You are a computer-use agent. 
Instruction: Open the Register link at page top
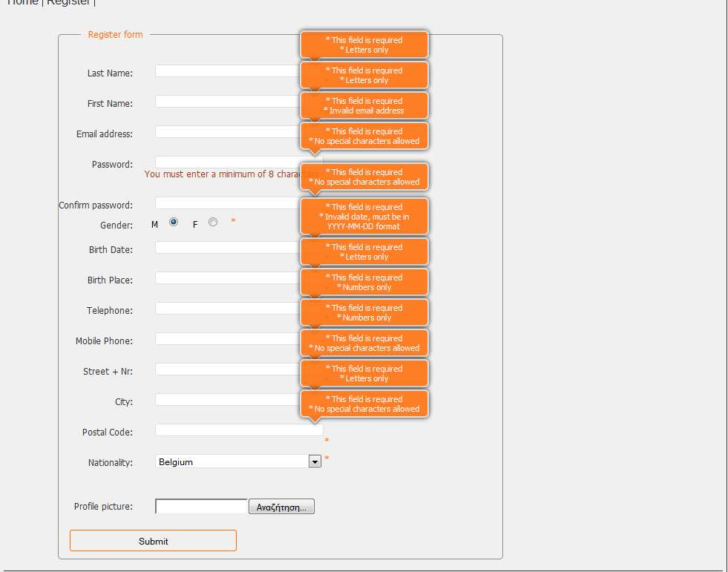[68, 2]
